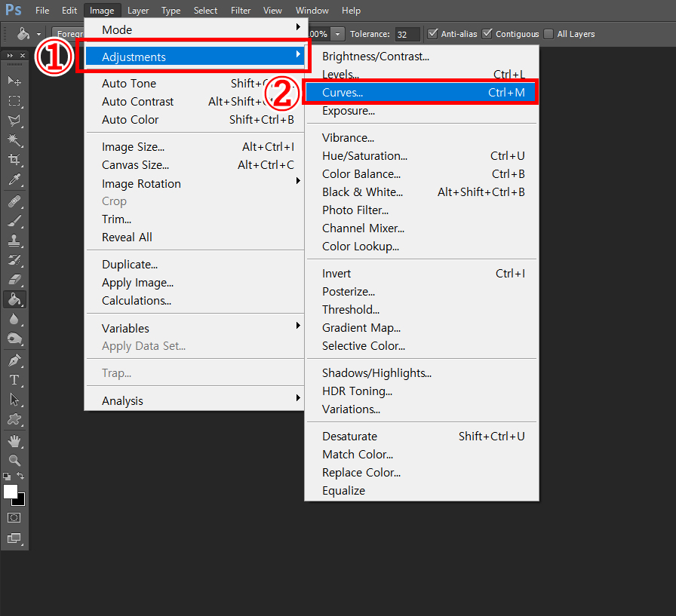Viewport: 676px width, 616px height.
Task: Select the History Brush tool
Action: pos(14,260)
